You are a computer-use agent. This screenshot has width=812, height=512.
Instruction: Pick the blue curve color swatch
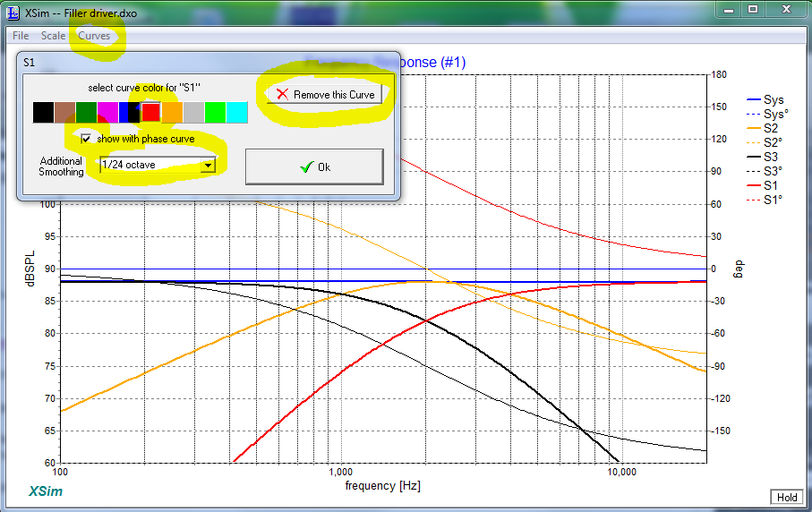129,113
